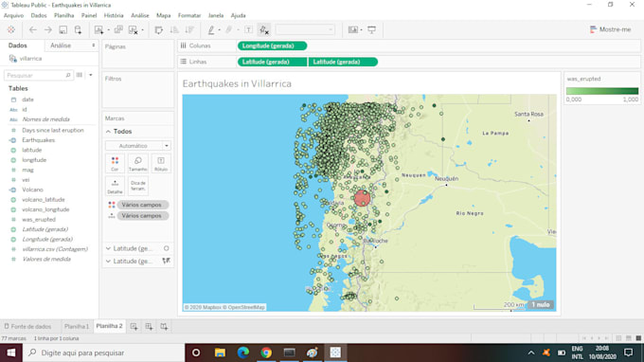
Task: Start presentation mode icon
Action: point(371,29)
